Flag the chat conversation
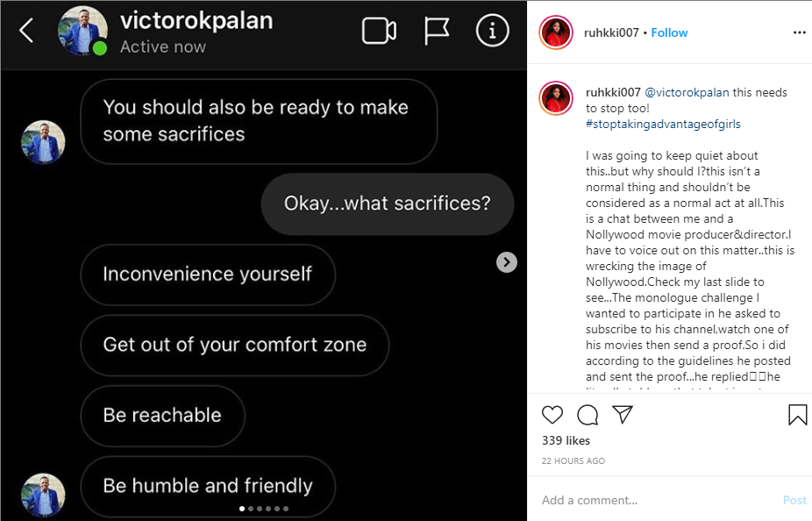The height and width of the screenshot is (521, 812). pyautogui.click(x=437, y=32)
